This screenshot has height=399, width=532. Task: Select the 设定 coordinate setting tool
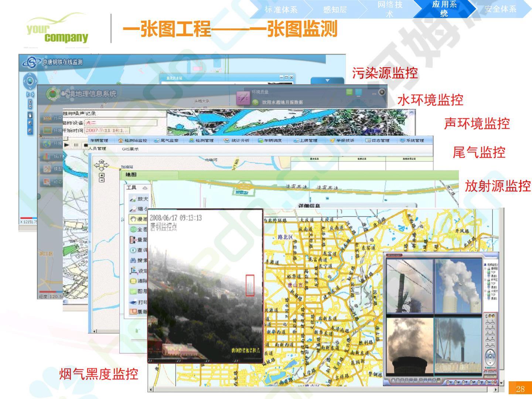(139, 271)
